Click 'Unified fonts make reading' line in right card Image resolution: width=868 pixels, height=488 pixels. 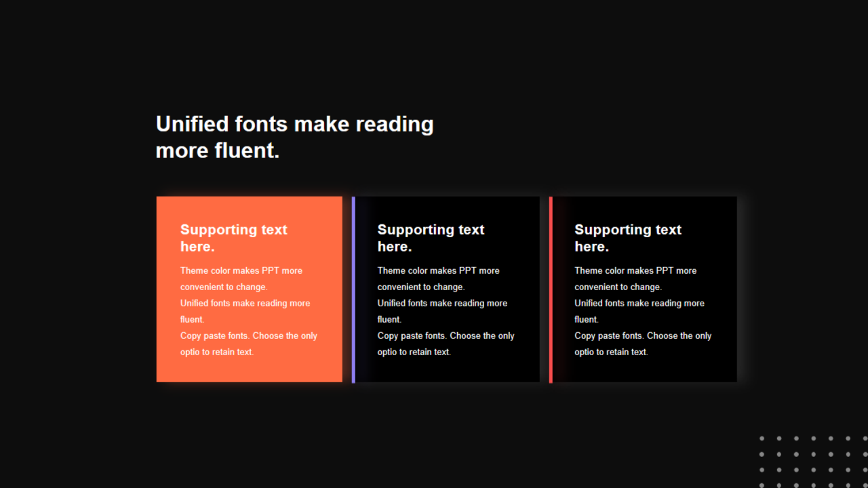[x=639, y=303]
